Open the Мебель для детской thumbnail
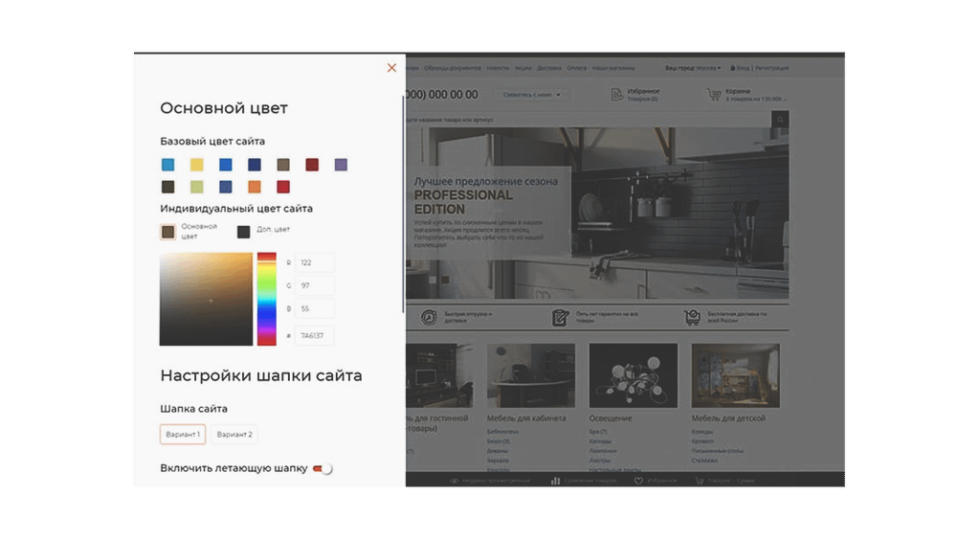 [736, 375]
